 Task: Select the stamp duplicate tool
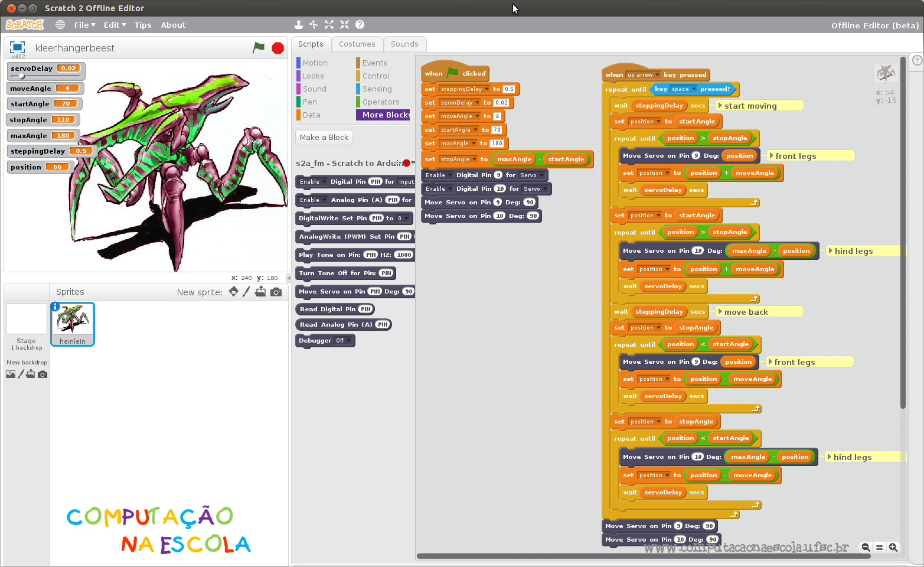click(298, 25)
